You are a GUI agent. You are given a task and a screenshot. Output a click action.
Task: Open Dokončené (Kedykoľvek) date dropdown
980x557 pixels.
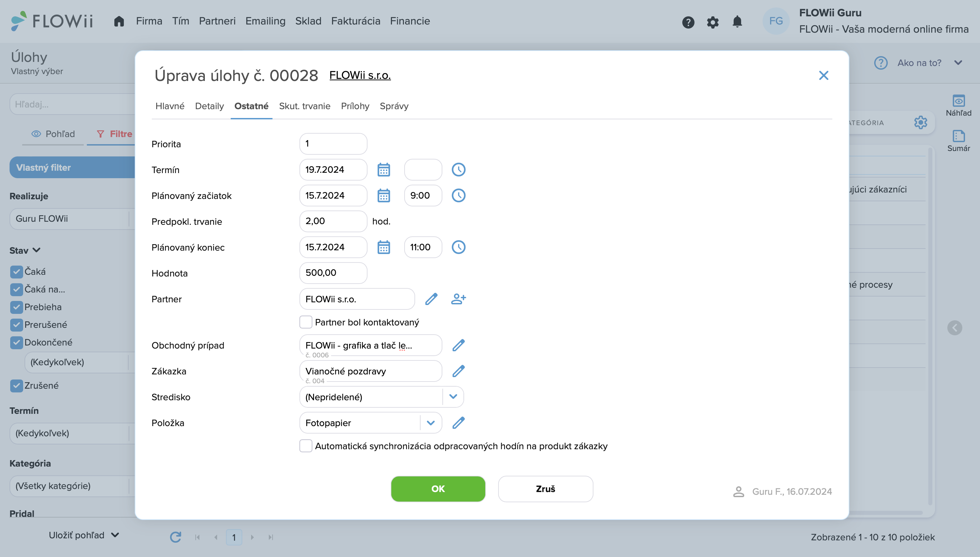click(x=80, y=362)
